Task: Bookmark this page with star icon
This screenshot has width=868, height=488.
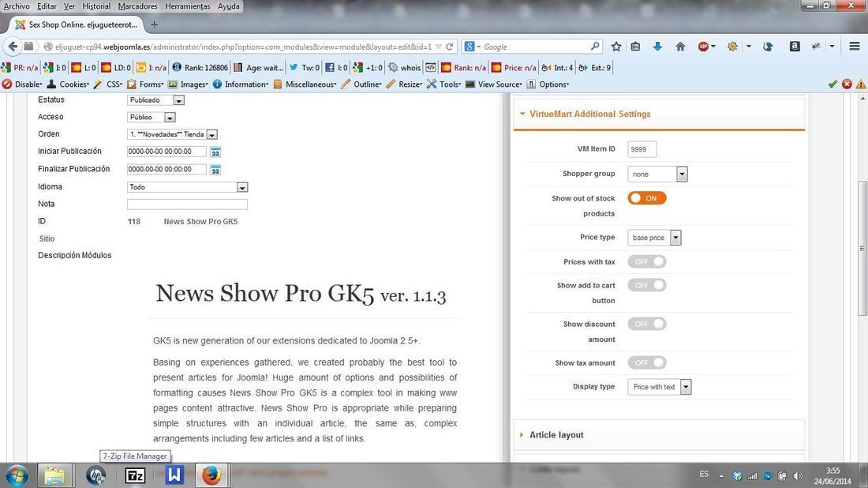Action: click(616, 47)
